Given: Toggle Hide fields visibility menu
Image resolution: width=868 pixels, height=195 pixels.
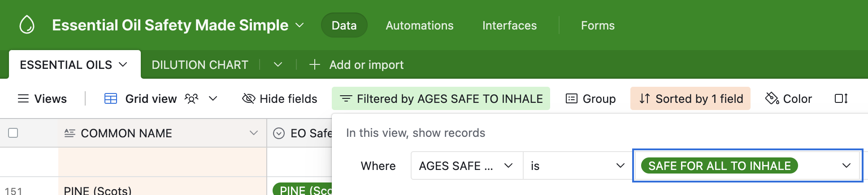Looking at the screenshot, I should (280, 99).
